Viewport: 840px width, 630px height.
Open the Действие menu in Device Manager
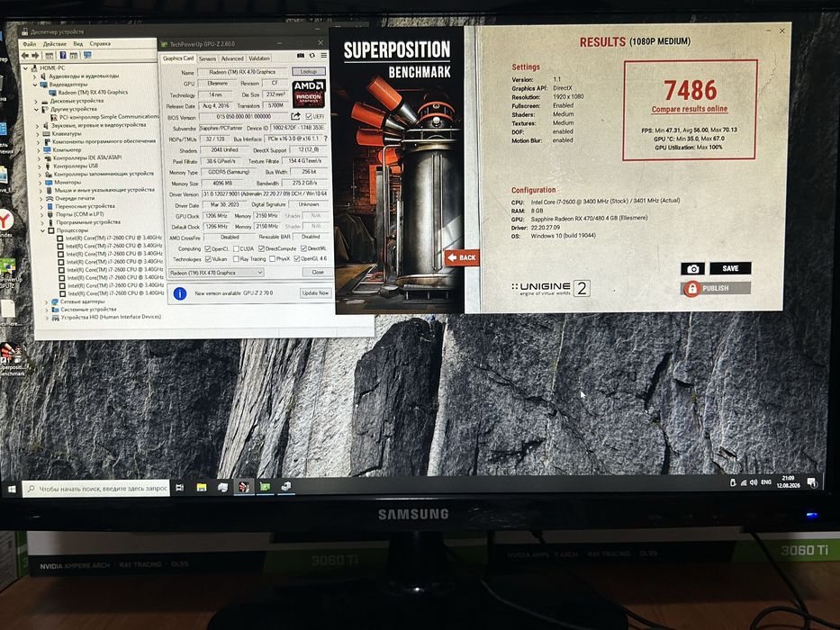coord(55,44)
